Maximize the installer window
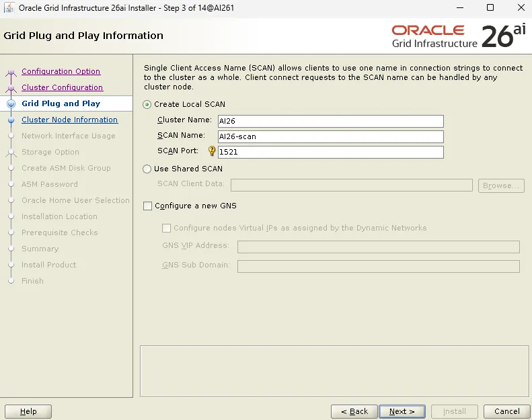Viewport: 532px width, 420px height. point(490,7)
